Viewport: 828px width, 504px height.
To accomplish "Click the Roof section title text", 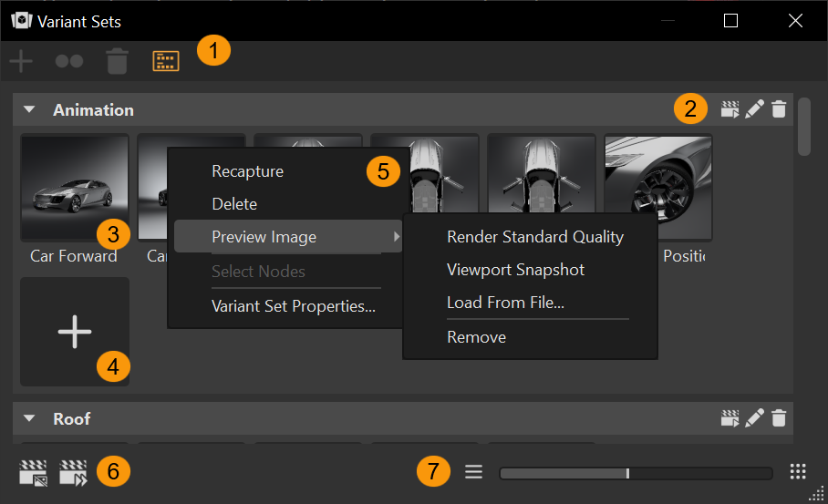I will tap(72, 418).
